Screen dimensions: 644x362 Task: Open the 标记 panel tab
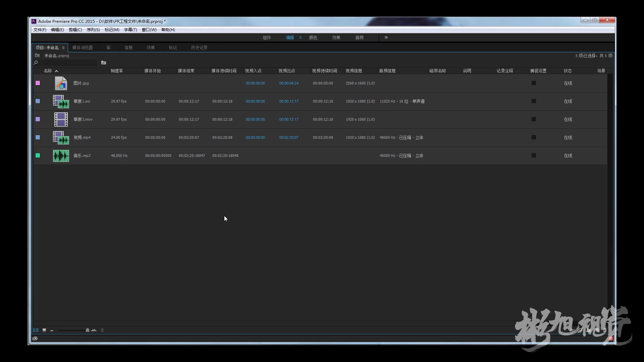[x=173, y=48]
